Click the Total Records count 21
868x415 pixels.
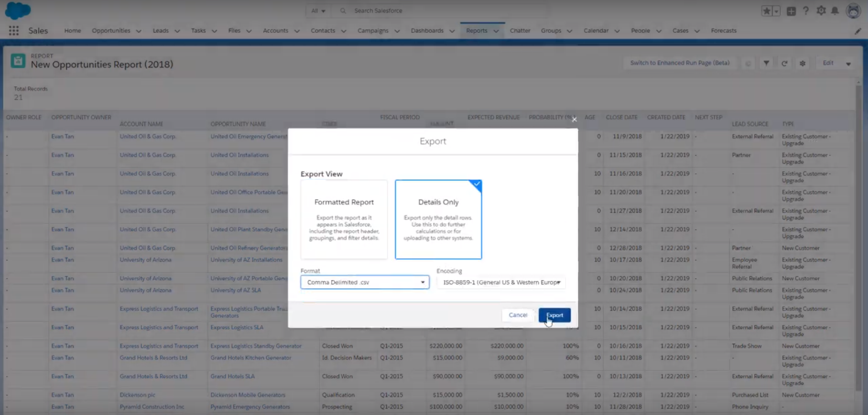18,97
